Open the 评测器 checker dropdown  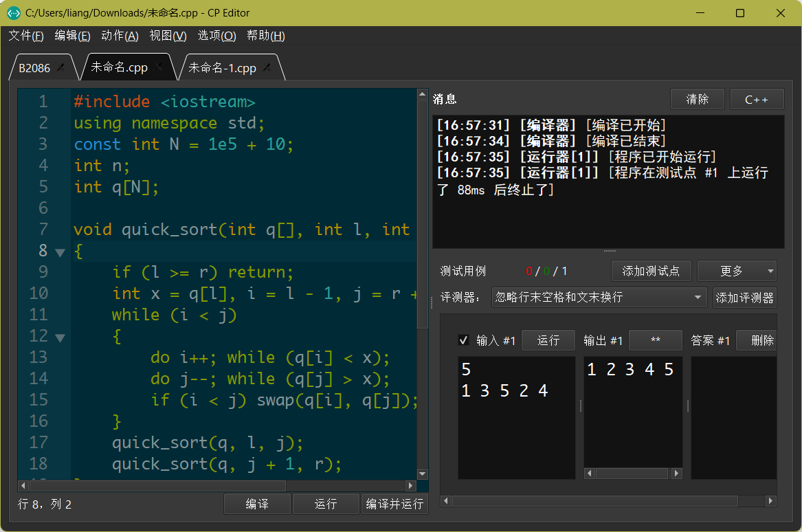[598, 297]
